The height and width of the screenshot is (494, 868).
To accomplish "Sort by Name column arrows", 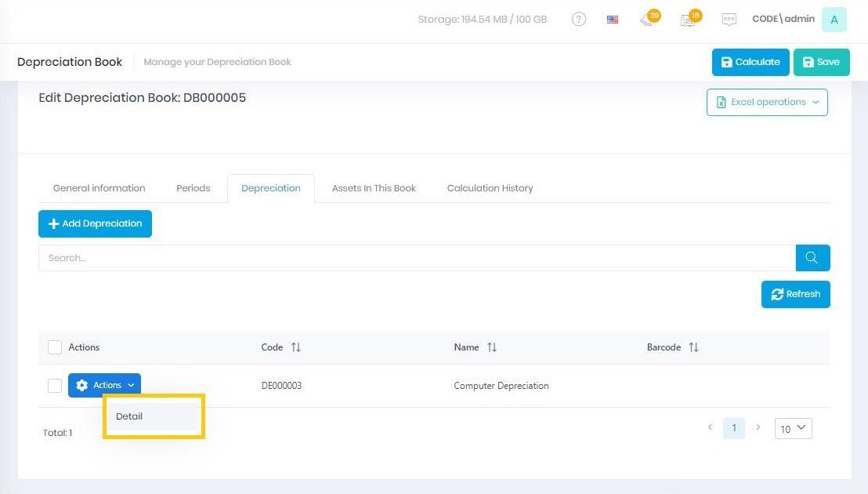I will click(492, 347).
